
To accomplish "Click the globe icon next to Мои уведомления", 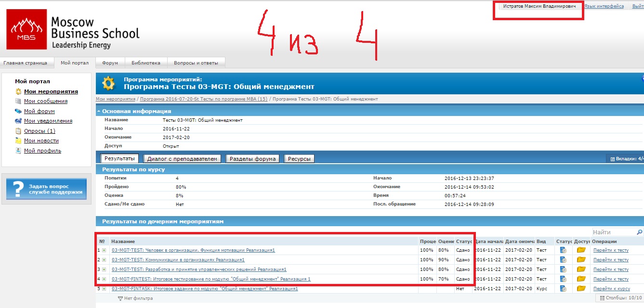I will click(18, 121).
